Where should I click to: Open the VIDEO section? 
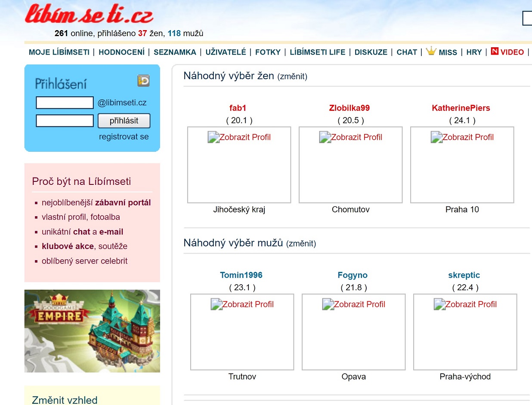coord(512,52)
